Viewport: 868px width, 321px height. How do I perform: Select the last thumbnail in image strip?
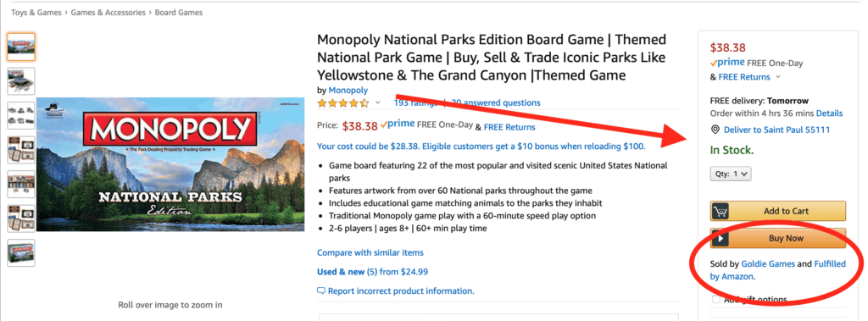[21, 253]
